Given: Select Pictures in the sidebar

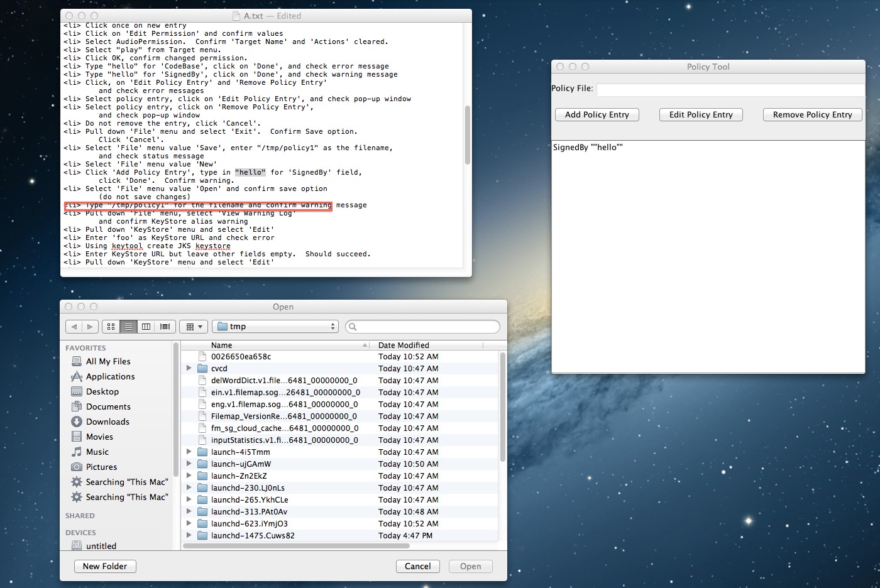Looking at the screenshot, I should 101,467.
